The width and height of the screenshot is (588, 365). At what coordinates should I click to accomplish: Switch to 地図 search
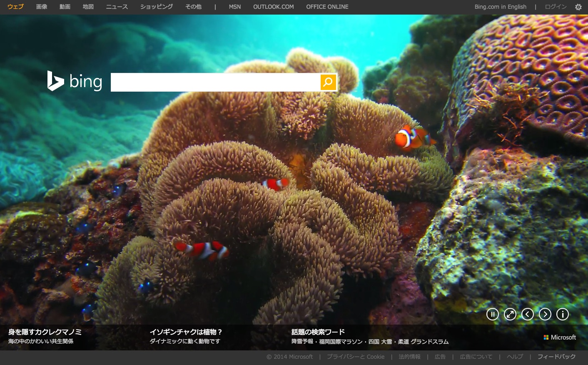(x=88, y=7)
